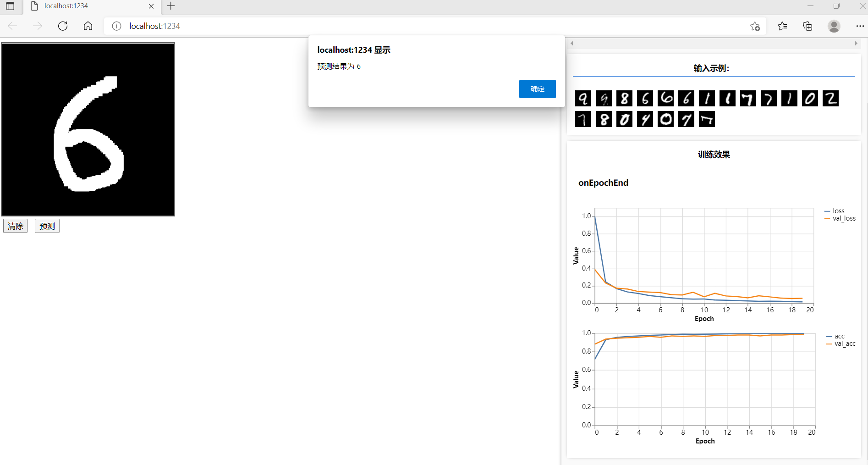The height and width of the screenshot is (465, 868).
Task: Click the val_acc legend entry
Action: coord(841,343)
